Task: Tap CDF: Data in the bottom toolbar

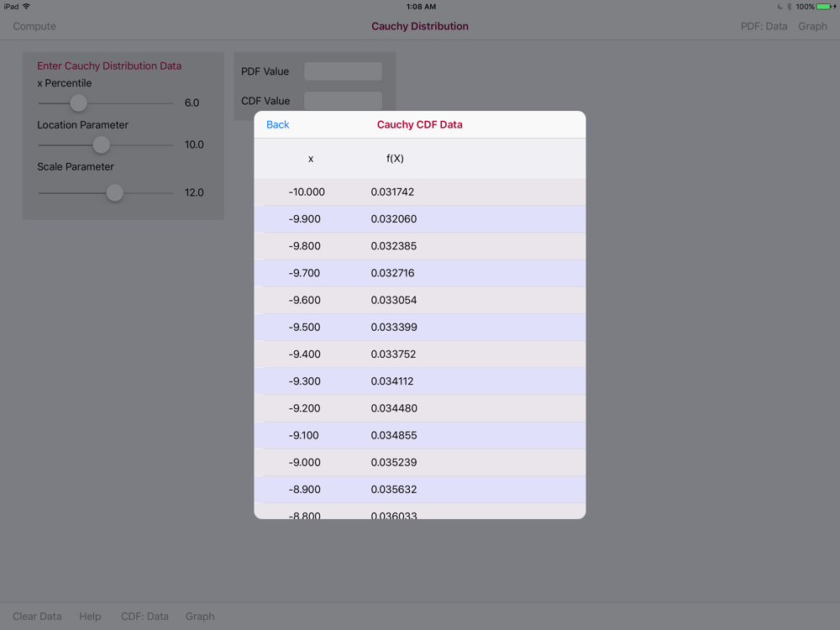Action: (x=144, y=616)
